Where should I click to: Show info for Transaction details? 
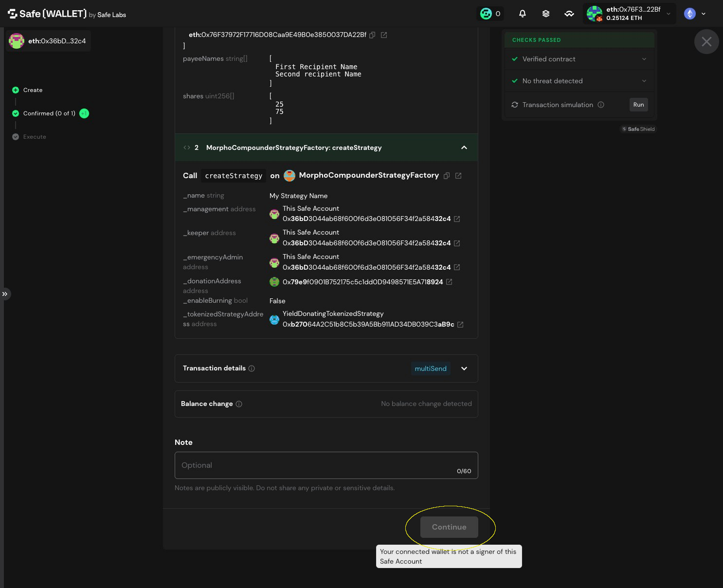(252, 368)
